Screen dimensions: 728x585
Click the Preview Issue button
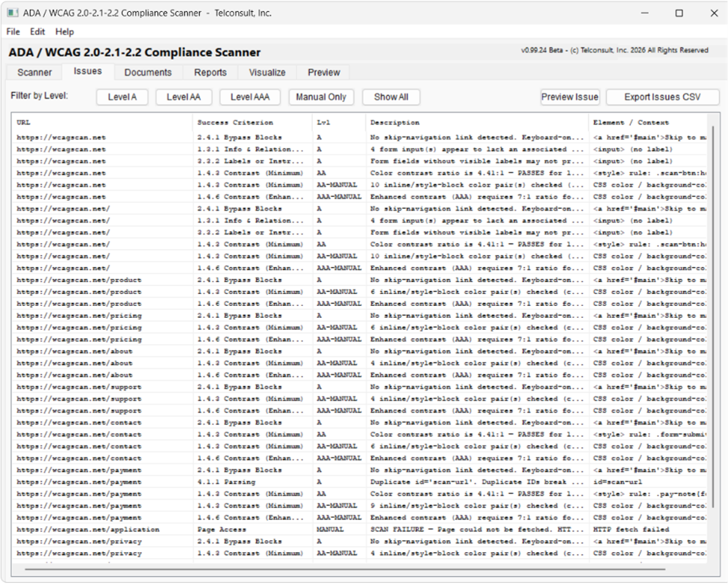(x=570, y=97)
